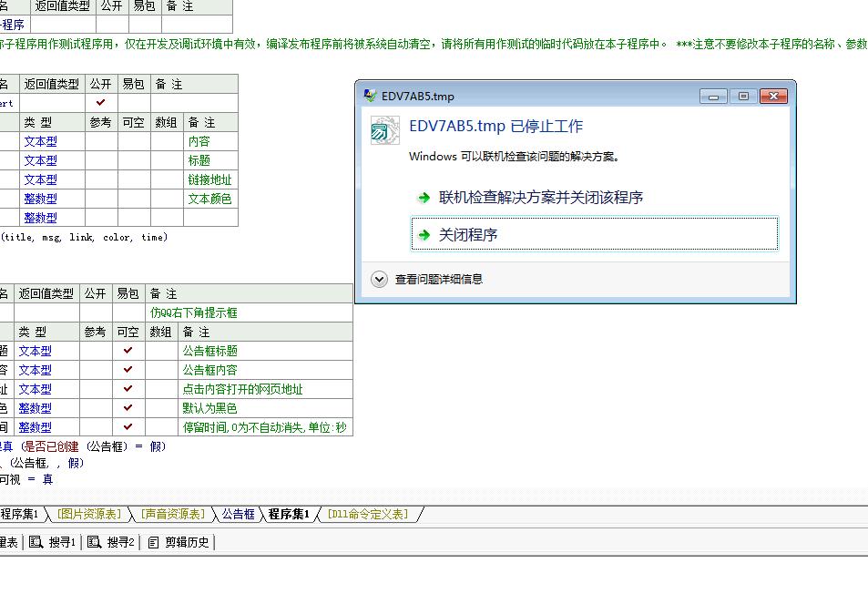Click green arrow beside 关闭程序

[424, 235]
